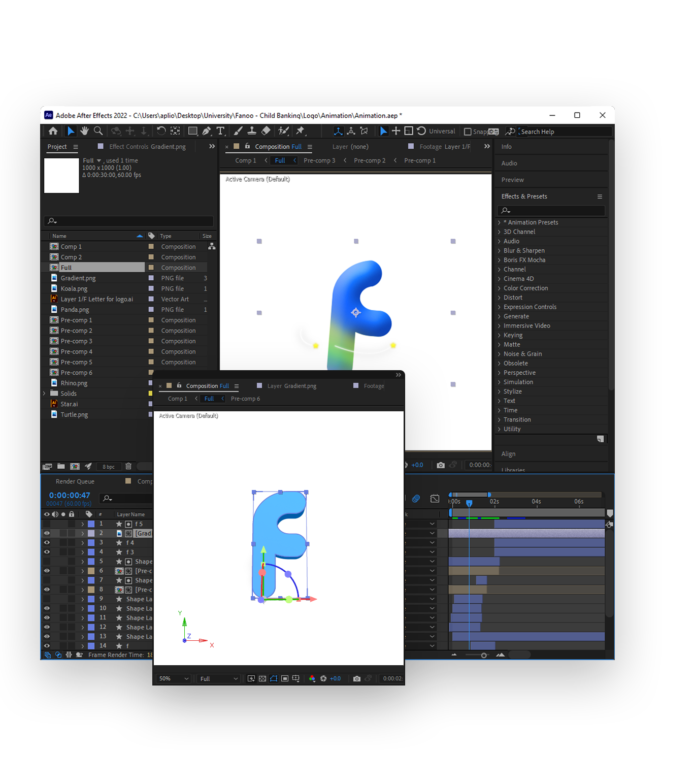Viewport: 694px width, 784px height.
Task: Click the 8 bpc color depth button
Action: pos(109,467)
